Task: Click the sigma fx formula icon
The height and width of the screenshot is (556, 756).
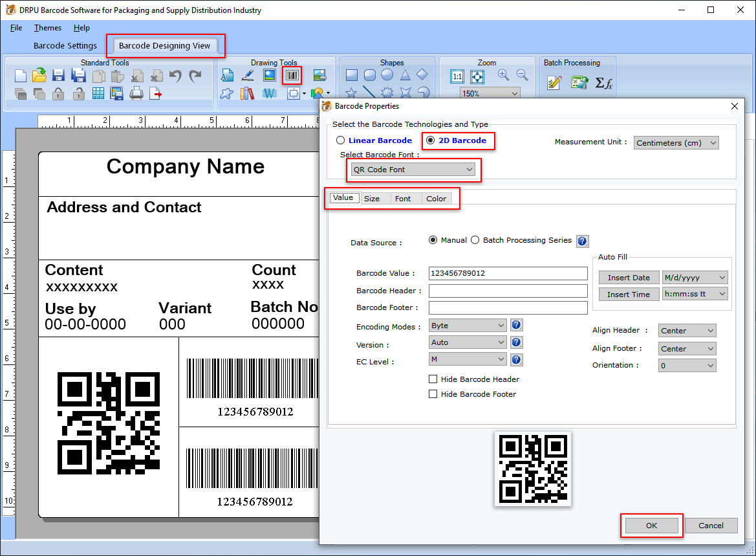Action: coord(603,83)
